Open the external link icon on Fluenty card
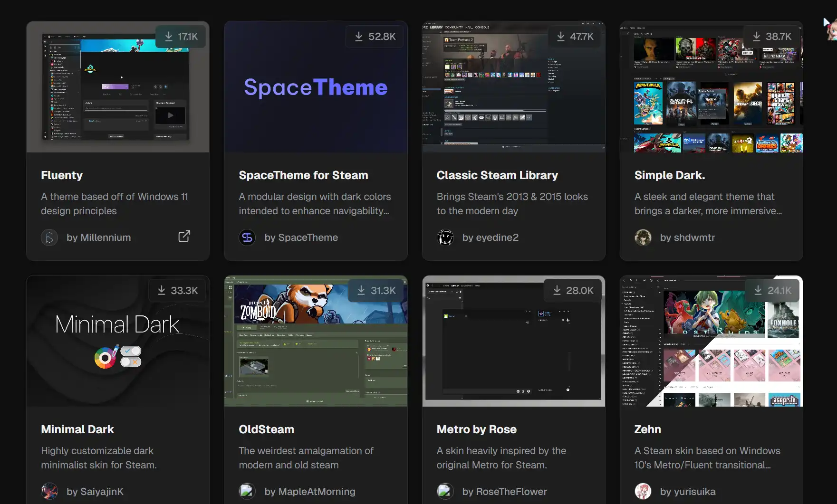 click(x=184, y=236)
